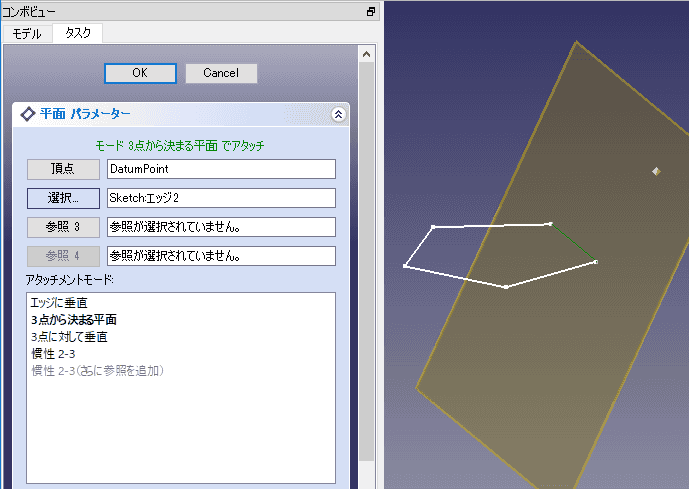The height and width of the screenshot is (489, 689).
Task: Click the DatumPoint reference field
Action: pyautogui.click(x=221, y=169)
